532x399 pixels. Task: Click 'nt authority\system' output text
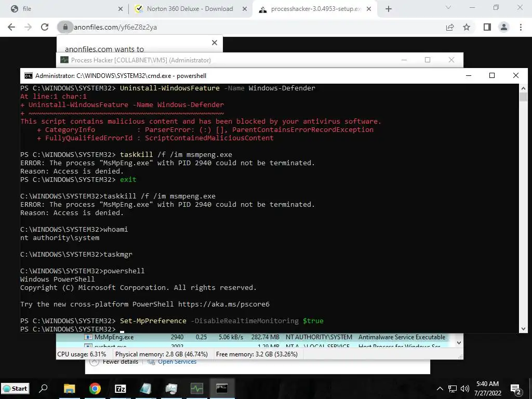pyautogui.click(x=60, y=238)
